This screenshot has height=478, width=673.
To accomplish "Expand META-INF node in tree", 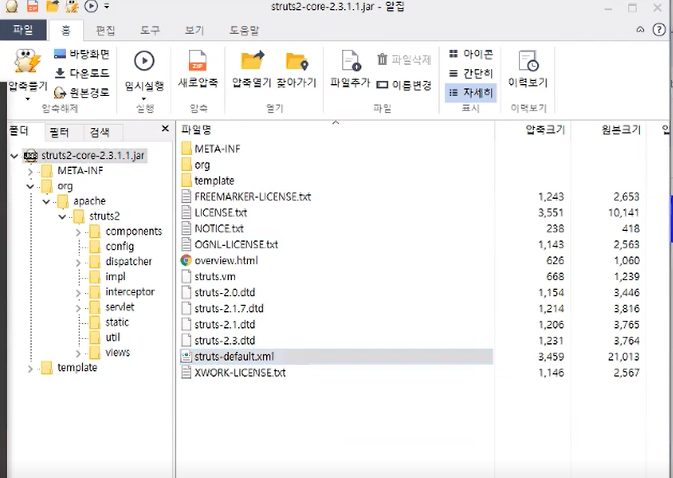I will [x=30, y=172].
